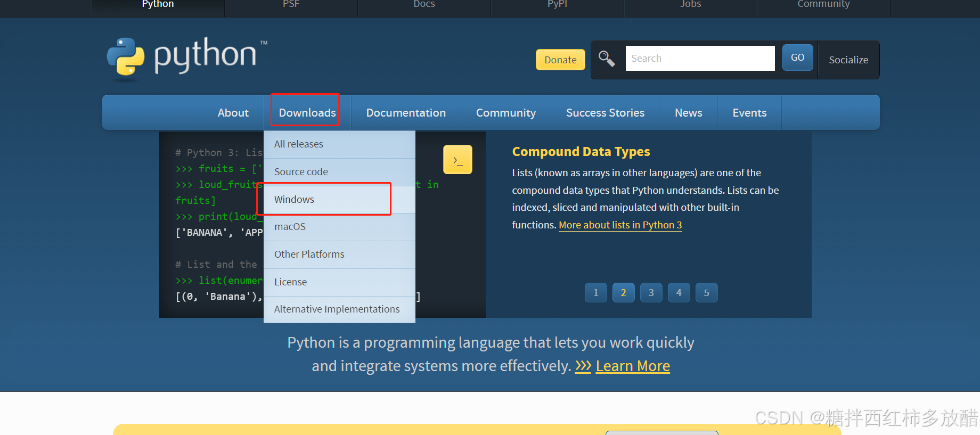The height and width of the screenshot is (435, 980).
Task: Go to slide 5 of carousel
Action: coord(707,292)
